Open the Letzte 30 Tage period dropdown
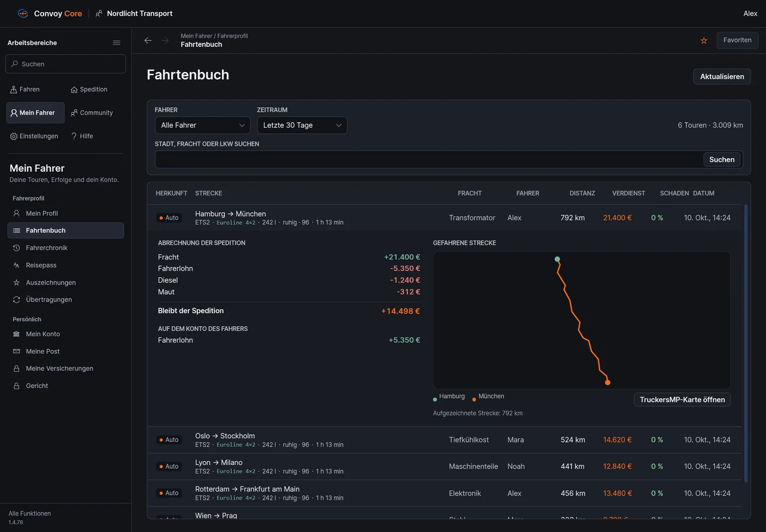Image resolution: width=766 pixels, height=532 pixels. pyautogui.click(x=302, y=125)
